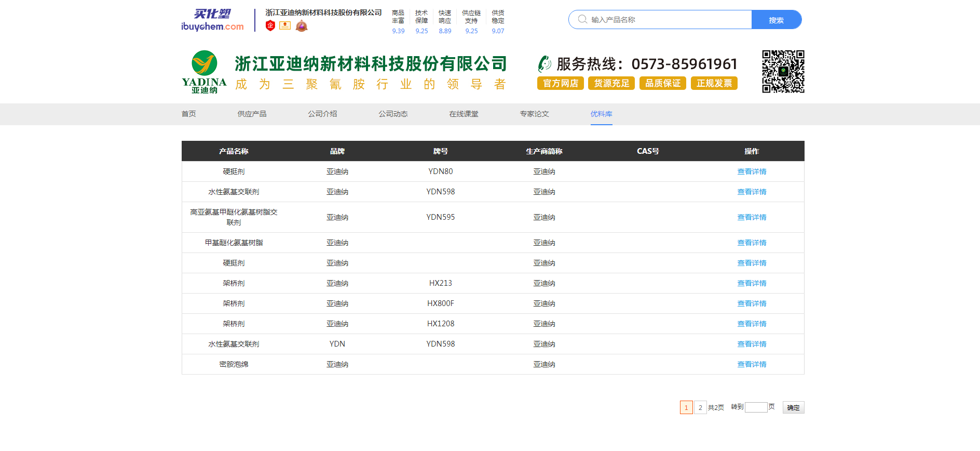Click the 确定 confirm button
Viewport: 980px width, 451px height.
(x=794, y=407)
